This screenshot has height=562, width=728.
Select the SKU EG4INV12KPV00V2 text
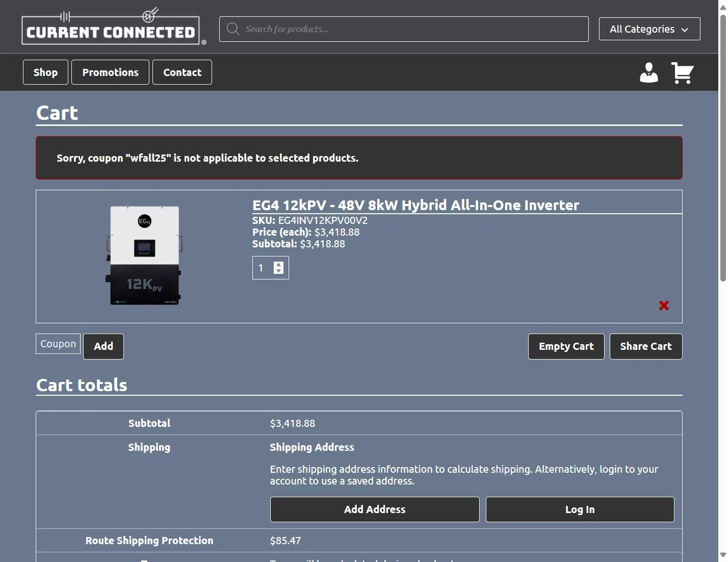click(310, 220)
